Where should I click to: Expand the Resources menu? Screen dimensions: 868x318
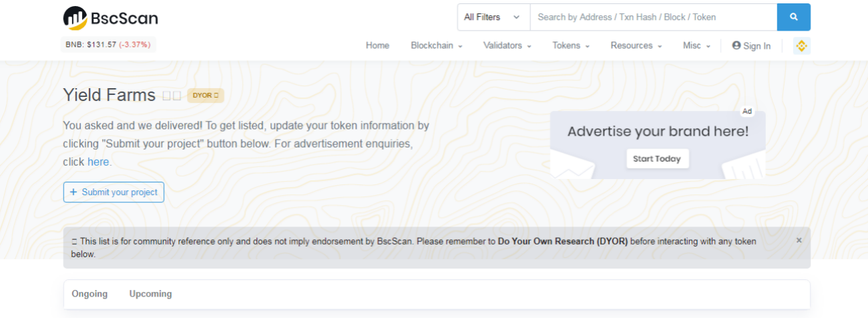(x=636, y=45)
